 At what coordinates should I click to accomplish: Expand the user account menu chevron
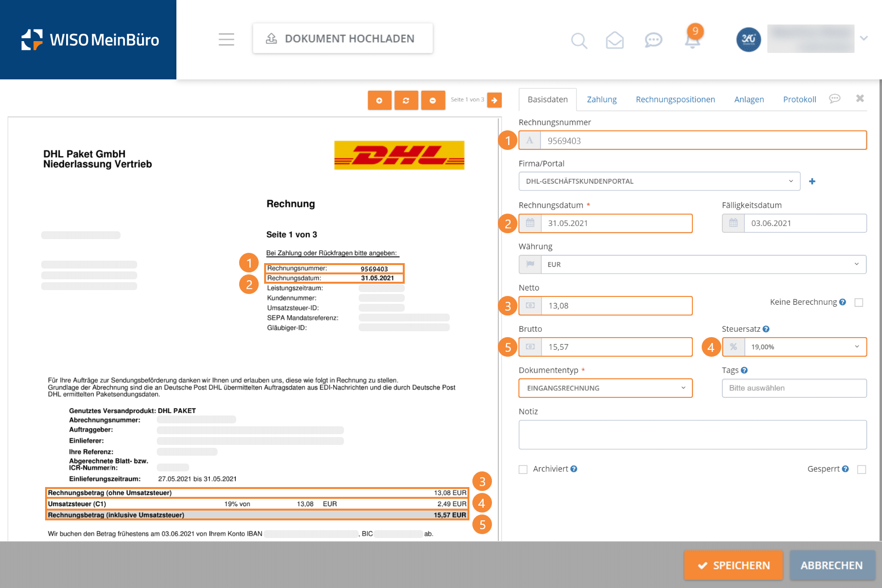click(864, 38)
